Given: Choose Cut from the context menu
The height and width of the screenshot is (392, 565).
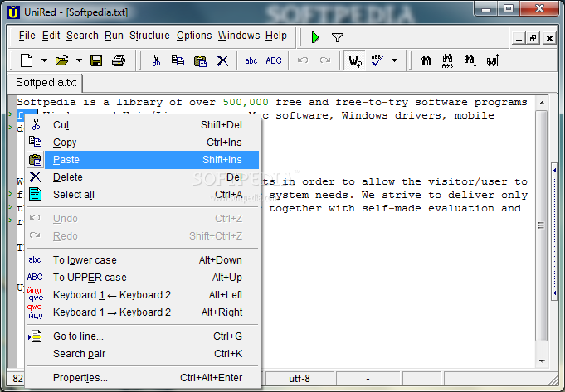Looking at the screenshot, I should pyautogui.click(x=143, y=125).
